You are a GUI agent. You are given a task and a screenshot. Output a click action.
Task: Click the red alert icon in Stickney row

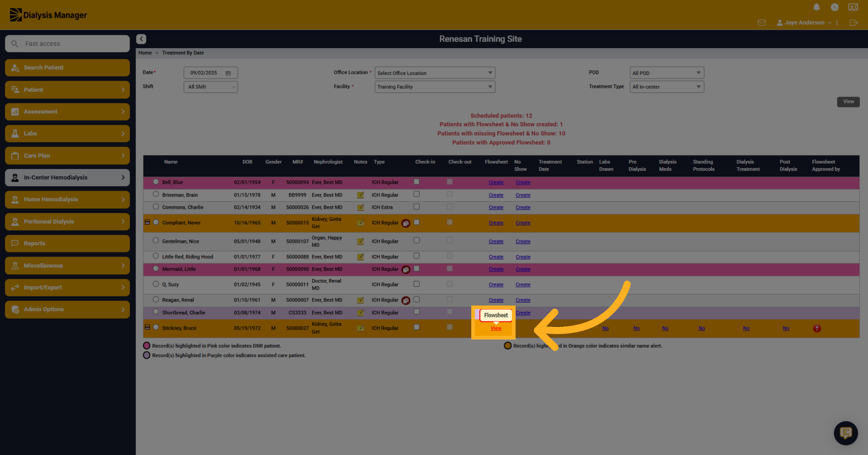point(817,328)
